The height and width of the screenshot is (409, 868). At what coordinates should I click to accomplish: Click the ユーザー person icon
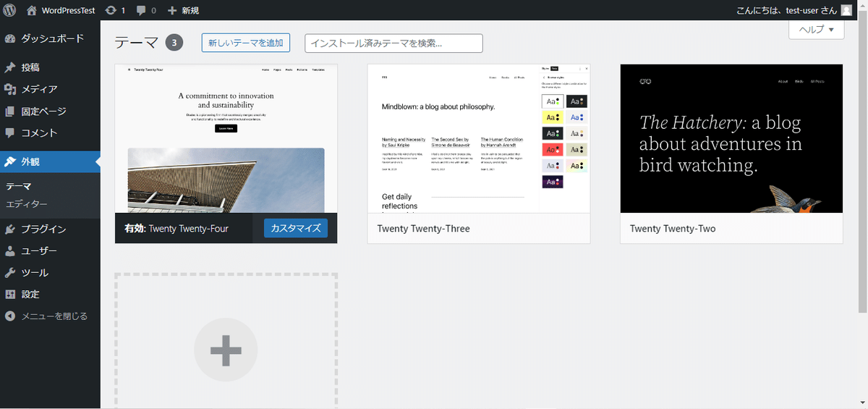[x=10, y=251]
